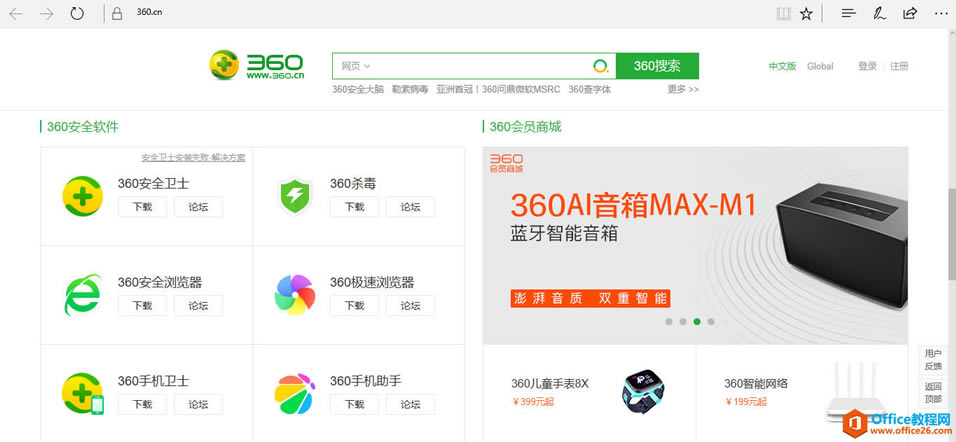This screenshot has height=442, width=956.
Task: Click the browser Back arrow
Action: (x=16, y=13)
